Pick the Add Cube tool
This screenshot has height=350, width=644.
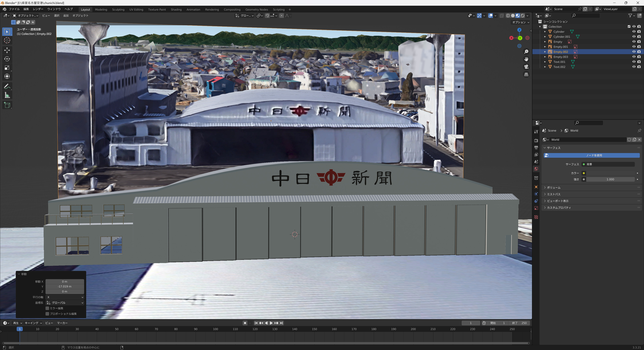pyautogui.click(x=7, y=105)
